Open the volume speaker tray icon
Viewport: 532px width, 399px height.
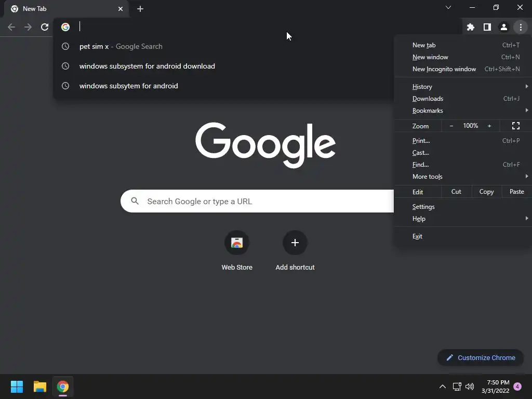pos(470,387)
